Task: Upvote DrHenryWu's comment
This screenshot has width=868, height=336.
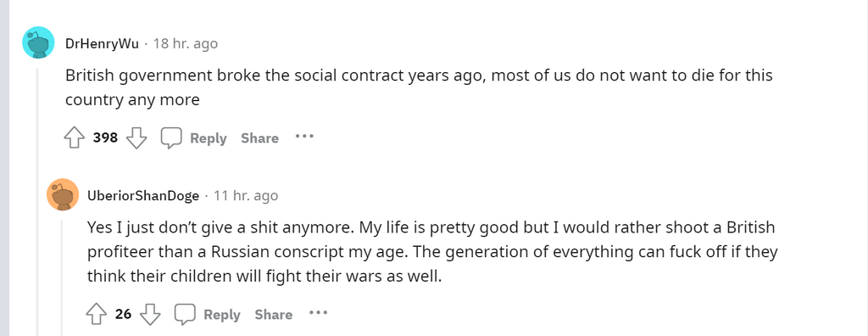Action: click(x=75, y=137)
